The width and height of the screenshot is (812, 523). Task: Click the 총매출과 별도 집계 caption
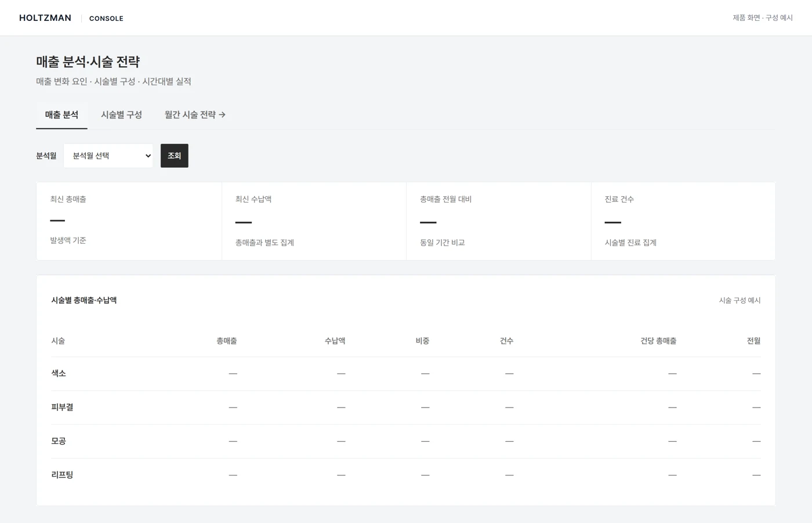[264, 243]
